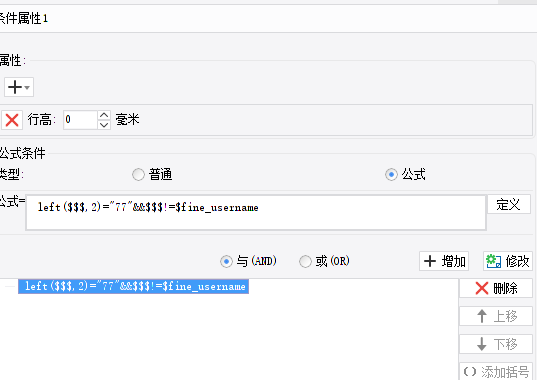This screenshot has height=380, width=537.
Task: Select the 公式 type radio button
Action: tap(391, 175)
